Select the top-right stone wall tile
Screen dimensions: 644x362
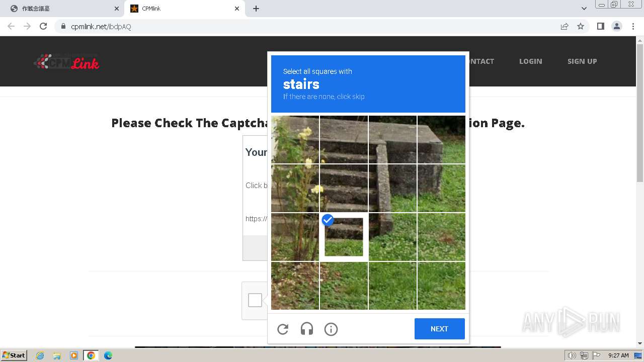(441, 140)
